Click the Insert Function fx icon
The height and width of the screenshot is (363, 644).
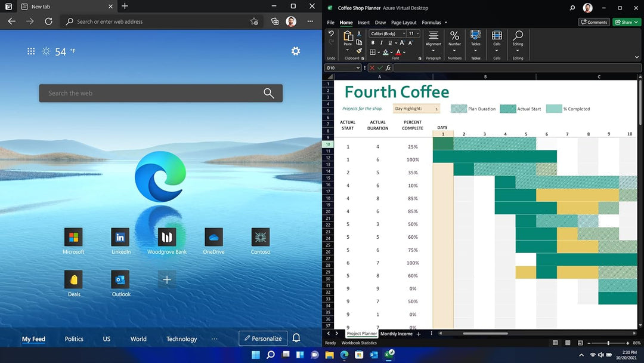pyautogui.click(x=388, y=68)
